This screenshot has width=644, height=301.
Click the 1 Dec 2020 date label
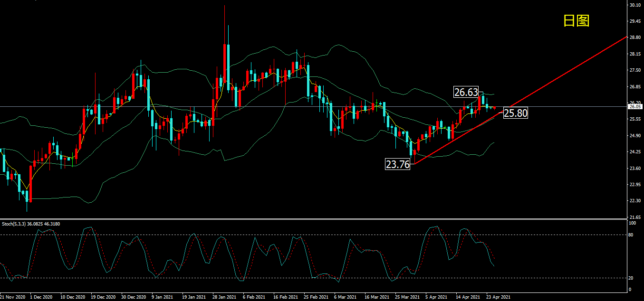click(x=41, y=297)
